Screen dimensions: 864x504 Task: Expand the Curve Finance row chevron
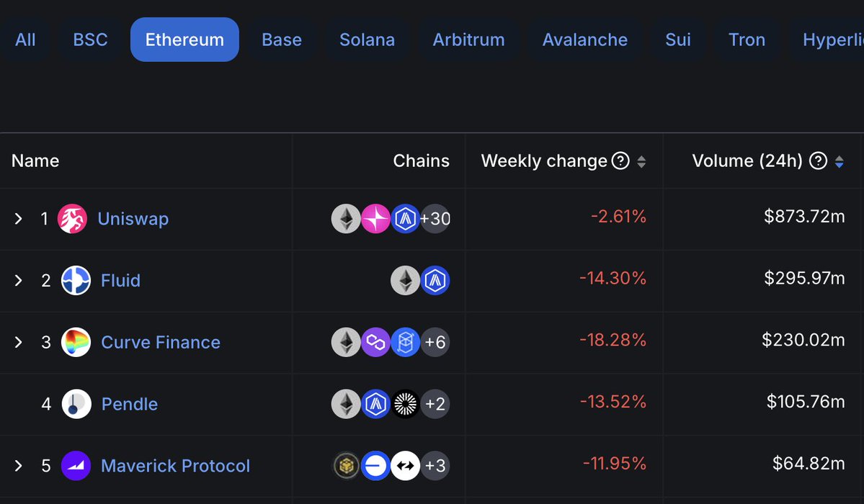tap(19, 343)
